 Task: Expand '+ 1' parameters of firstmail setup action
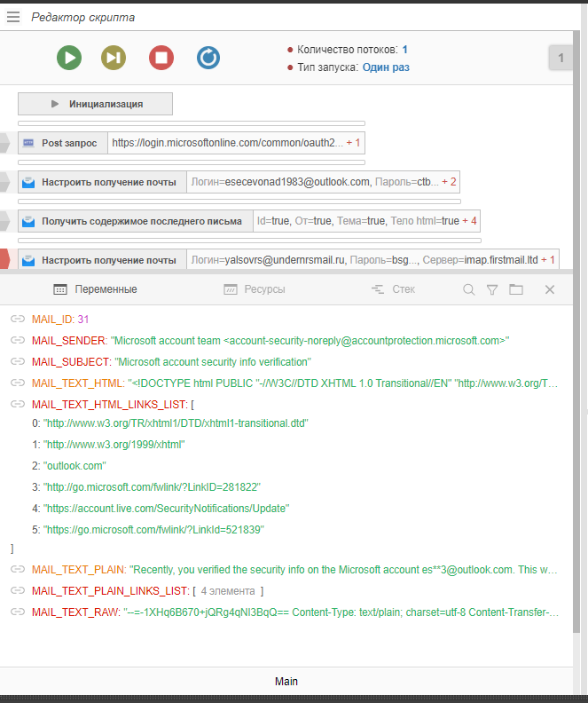(x=548, y=260)
